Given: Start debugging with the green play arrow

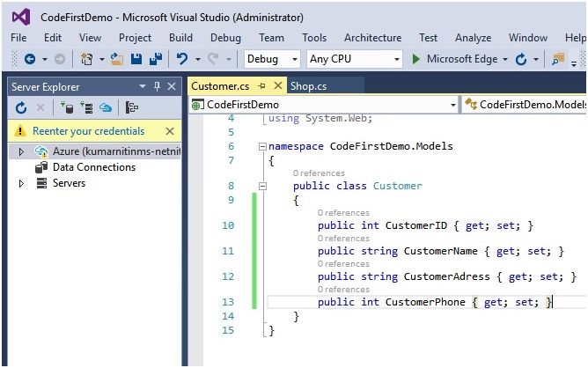Looking at the screenshot, I should coord(415,59).
